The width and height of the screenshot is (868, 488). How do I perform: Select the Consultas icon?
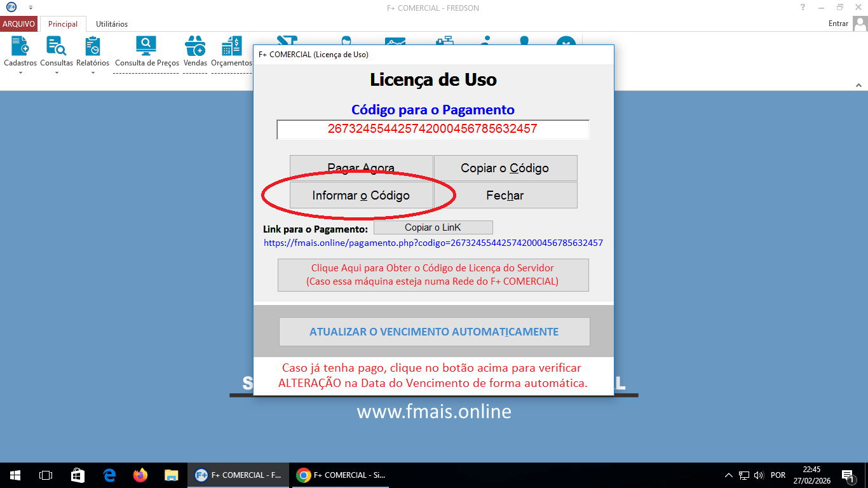pos(56,46)
